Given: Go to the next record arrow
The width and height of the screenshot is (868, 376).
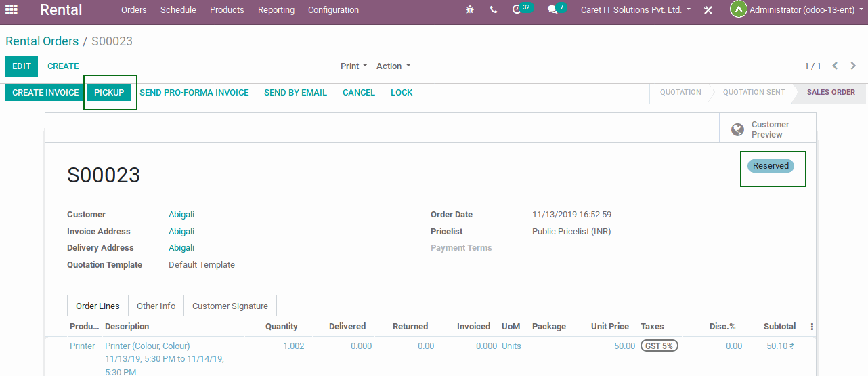Looking at the screenshot, I should (x=853, y=66).
